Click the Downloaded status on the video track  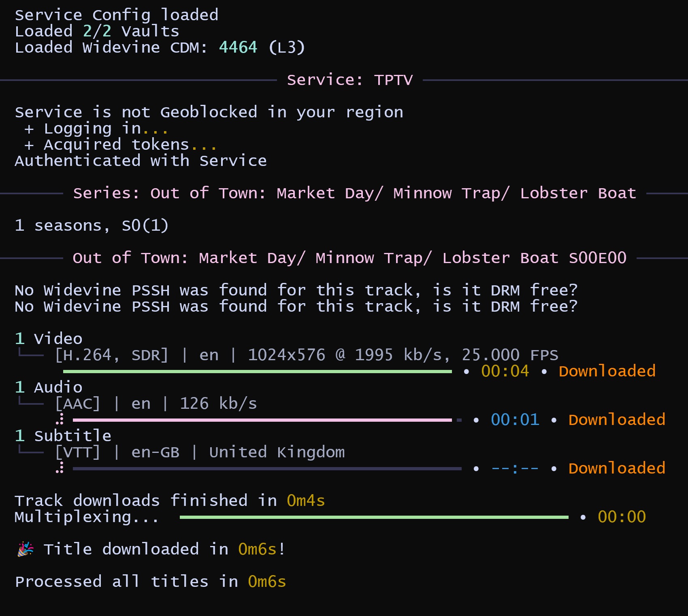pos(607,371)
